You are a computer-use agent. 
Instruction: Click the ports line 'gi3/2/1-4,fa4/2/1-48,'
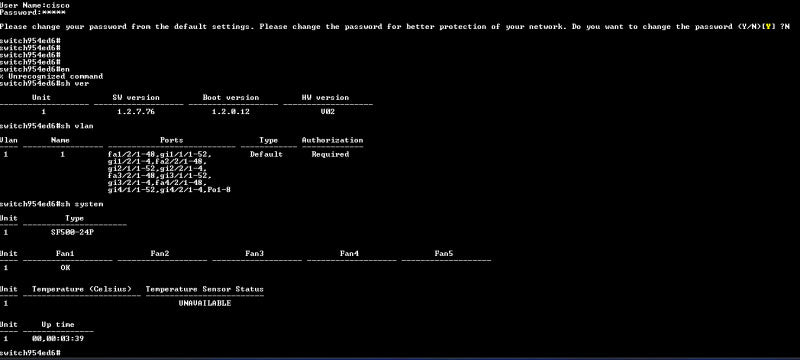click(x=157, y=183)
